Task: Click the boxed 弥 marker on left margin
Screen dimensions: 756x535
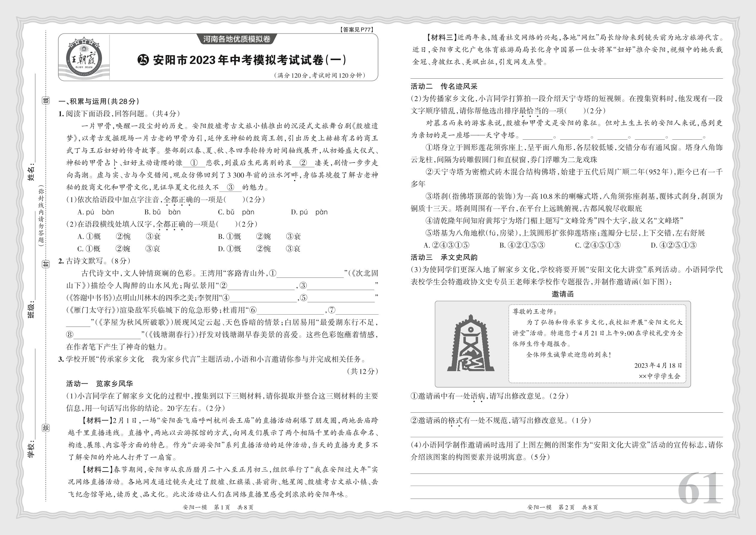Action: (46, 428)
